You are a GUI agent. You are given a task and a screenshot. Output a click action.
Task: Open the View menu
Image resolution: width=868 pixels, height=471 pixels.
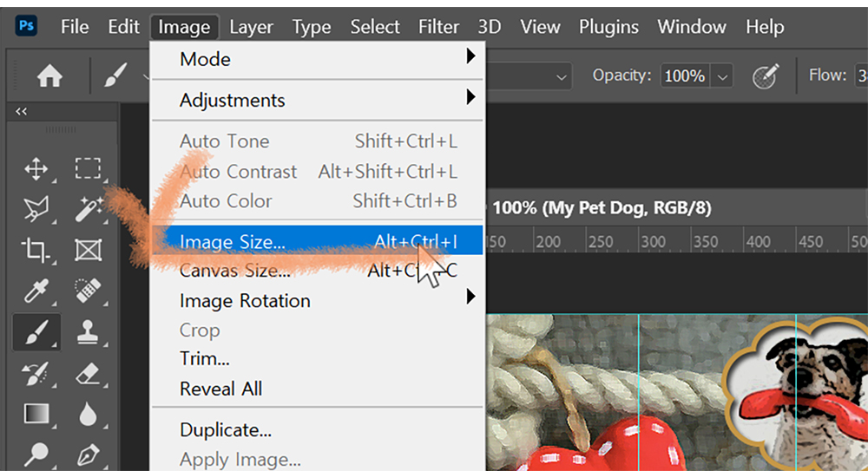(x=540, y=27)
